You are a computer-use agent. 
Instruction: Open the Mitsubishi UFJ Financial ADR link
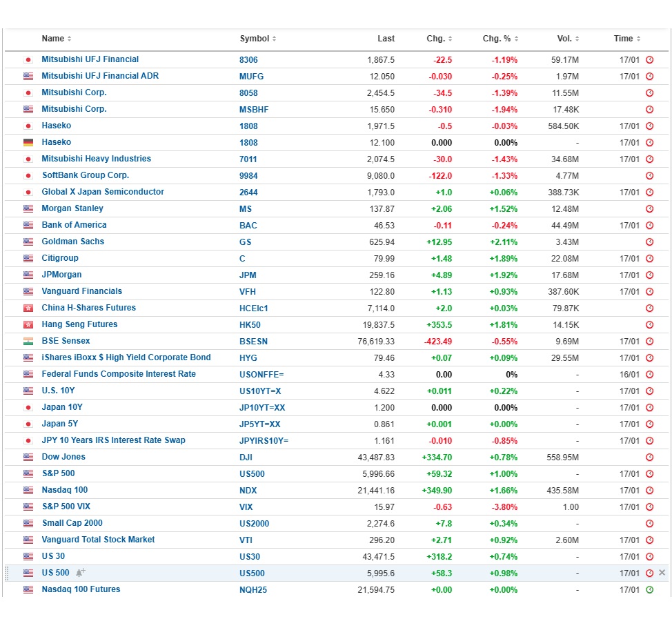pyautogui.click(x=100, y=76)
